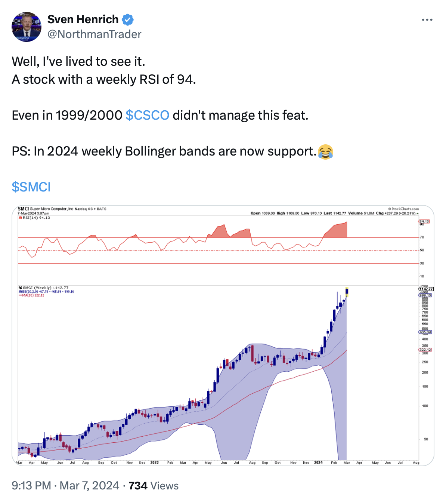Image resolution: width=446 pixels, height=504 pixels.
Task: Click the blue verified badge
Action: coord(128,19)
